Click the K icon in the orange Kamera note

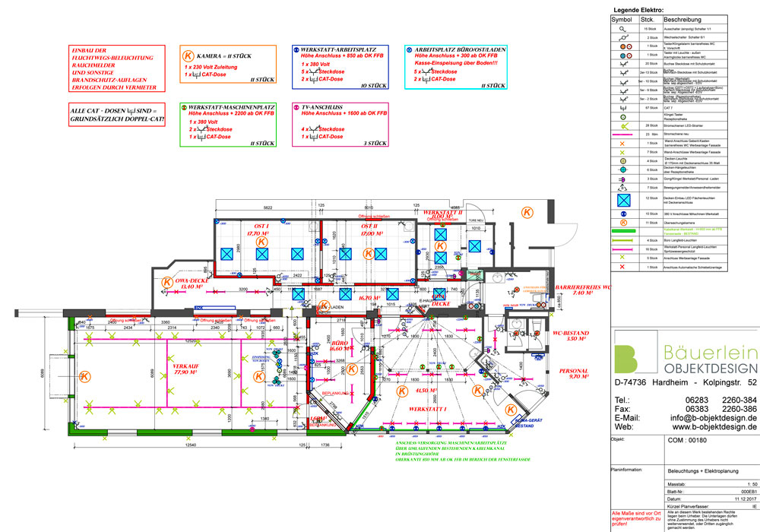(188, 56)
